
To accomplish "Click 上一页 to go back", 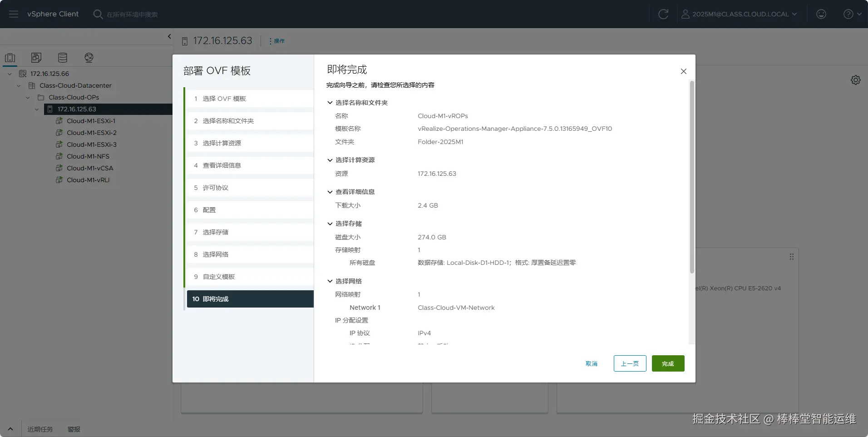I will point(630,363).
